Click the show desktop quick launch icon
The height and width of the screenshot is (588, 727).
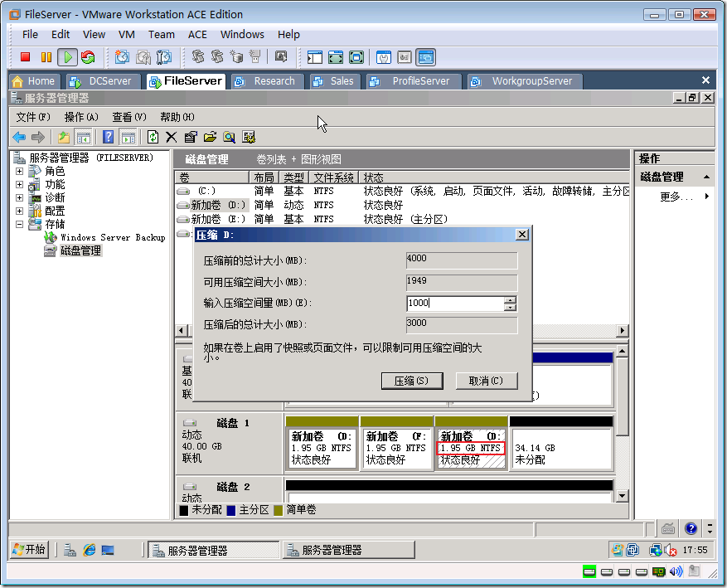pyautogui.click(x=108, y=550)
